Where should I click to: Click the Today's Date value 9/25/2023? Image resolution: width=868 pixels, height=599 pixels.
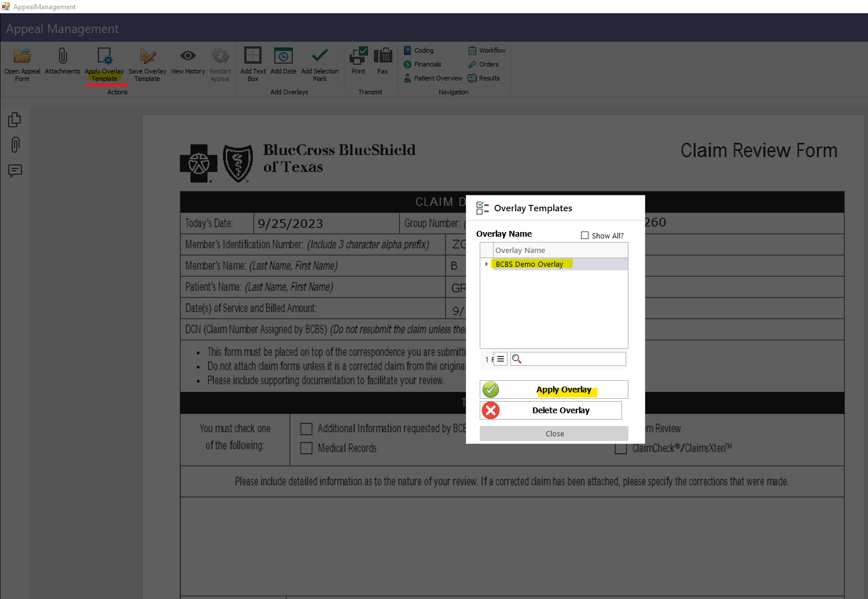290,223
